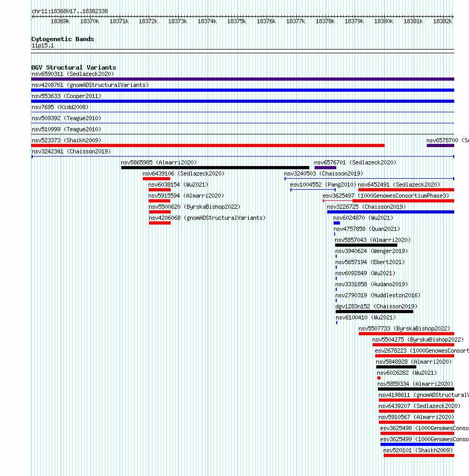The height and width of the screenshot is (476, 469).
Task: Click the 18369k ruler position
Action: (60, 21)
